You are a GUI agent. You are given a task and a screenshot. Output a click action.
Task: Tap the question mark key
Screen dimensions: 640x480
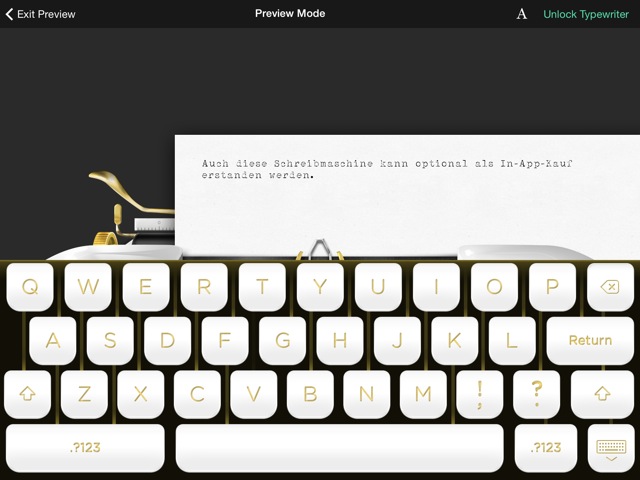(x=538, y=394)
